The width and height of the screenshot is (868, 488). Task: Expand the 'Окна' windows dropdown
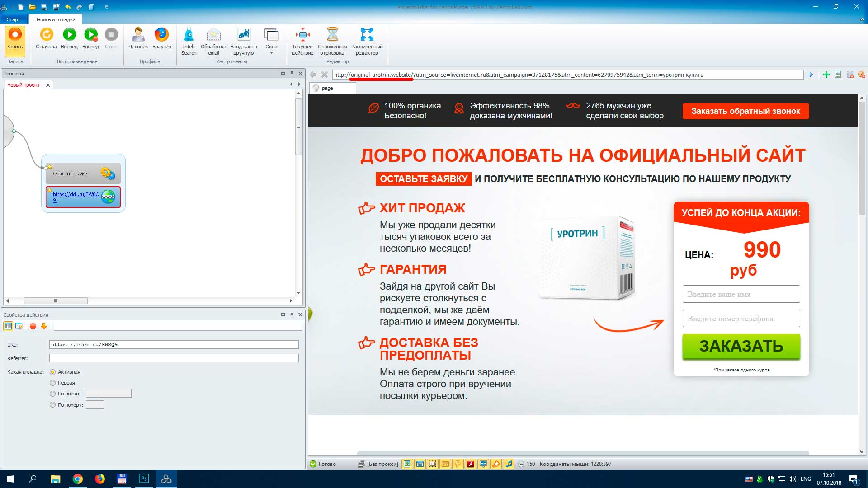[x=271, y=49]
